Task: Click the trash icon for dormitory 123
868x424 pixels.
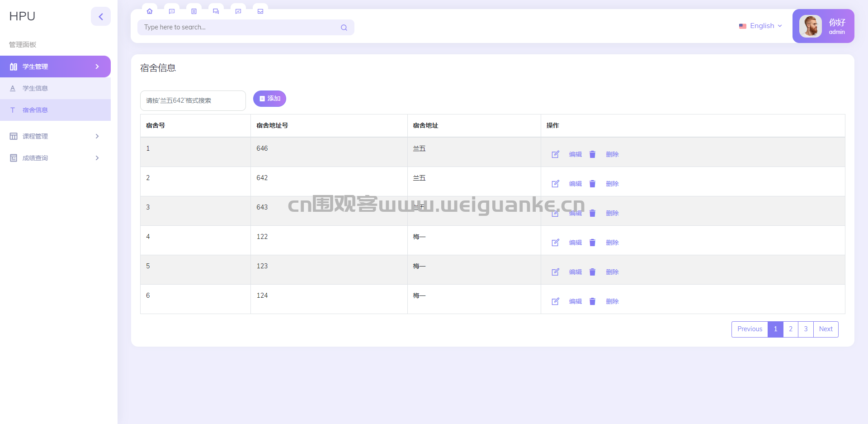Action: [x=593, y=272]
